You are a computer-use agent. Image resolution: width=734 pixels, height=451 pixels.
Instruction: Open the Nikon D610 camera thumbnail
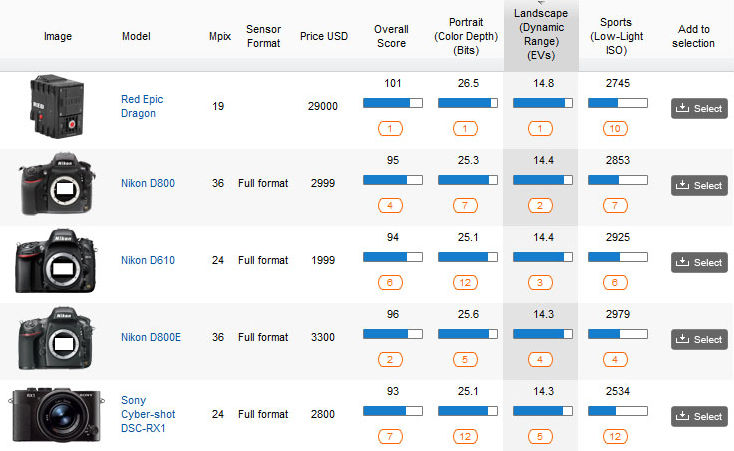[x=57, y=263]
